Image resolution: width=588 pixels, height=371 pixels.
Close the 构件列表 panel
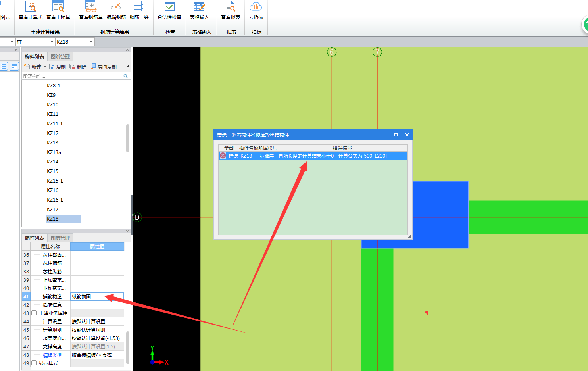click(x=127, y=50)
